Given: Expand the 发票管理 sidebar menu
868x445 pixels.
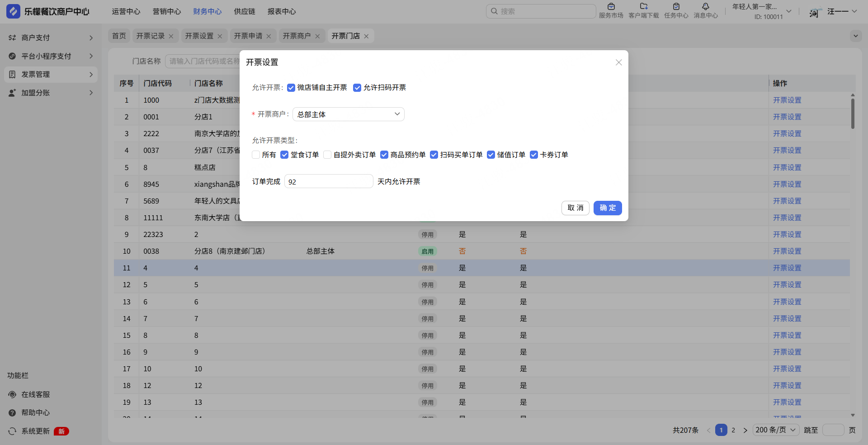Looking at the screenshot, I should [91, 74].
